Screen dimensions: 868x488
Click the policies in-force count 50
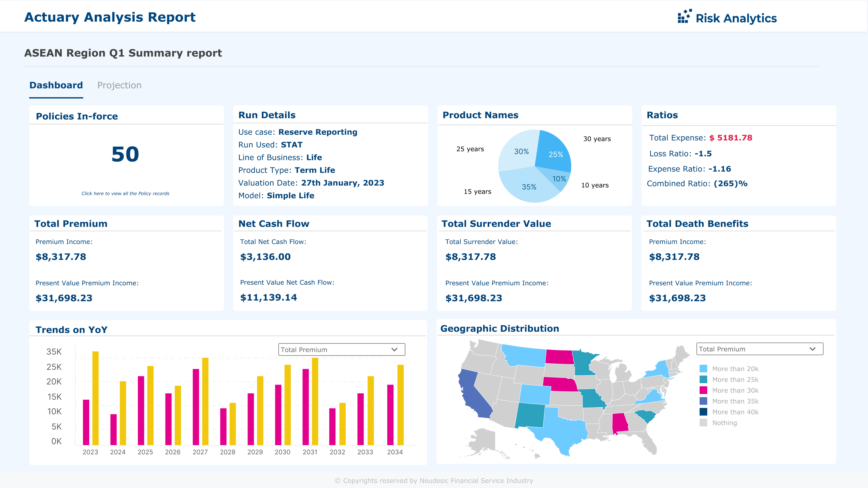pyautogui.click(x=125, y=154)
